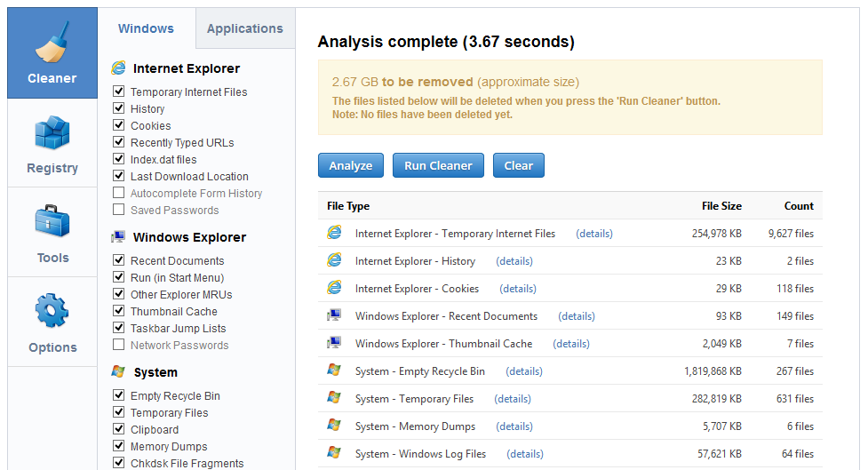The image size is (868, 470).
Task: Toggle the Cookies checkbox
Action: click(x=118, y=125)
